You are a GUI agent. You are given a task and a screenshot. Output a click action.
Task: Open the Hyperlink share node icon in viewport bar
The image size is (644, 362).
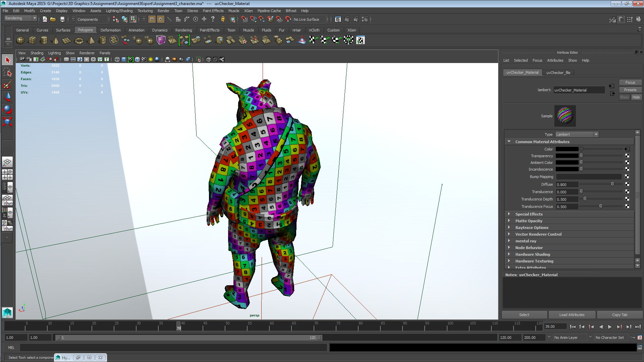(222, 59)
